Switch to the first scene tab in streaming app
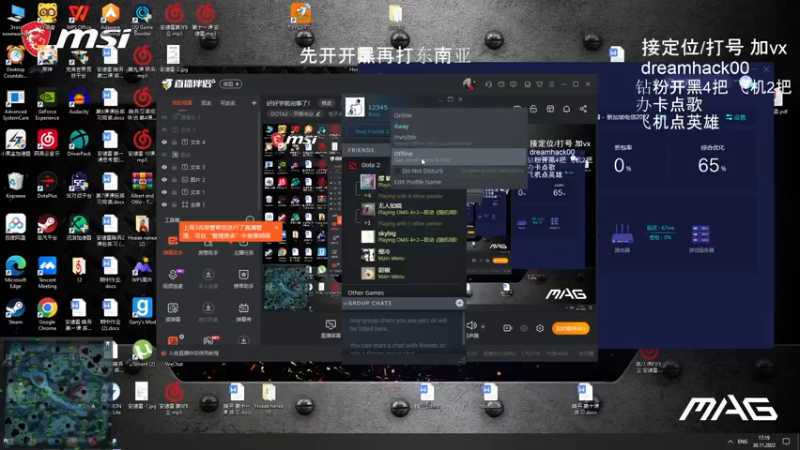Image resolution: width=800 pixels, height=450 pixels. click(182, 103)
